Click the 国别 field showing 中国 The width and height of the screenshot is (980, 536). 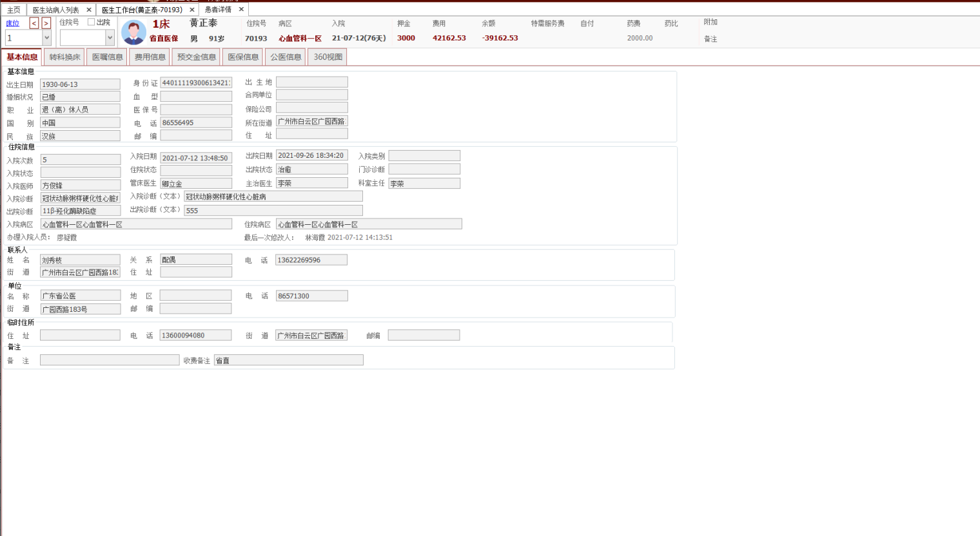pos(80,122)
